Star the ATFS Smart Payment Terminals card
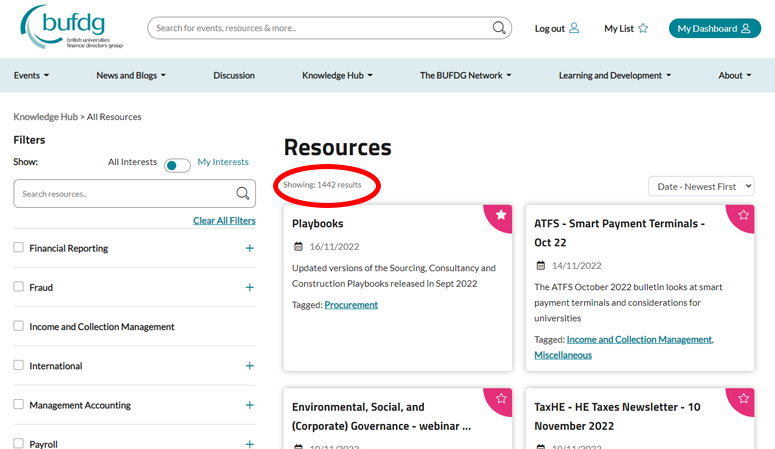 (x=743, y=215)
